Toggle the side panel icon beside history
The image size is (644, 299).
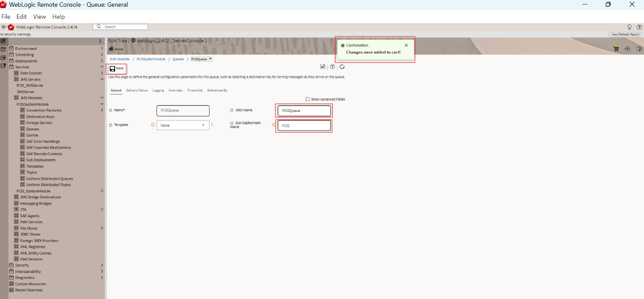pos(639,49)
